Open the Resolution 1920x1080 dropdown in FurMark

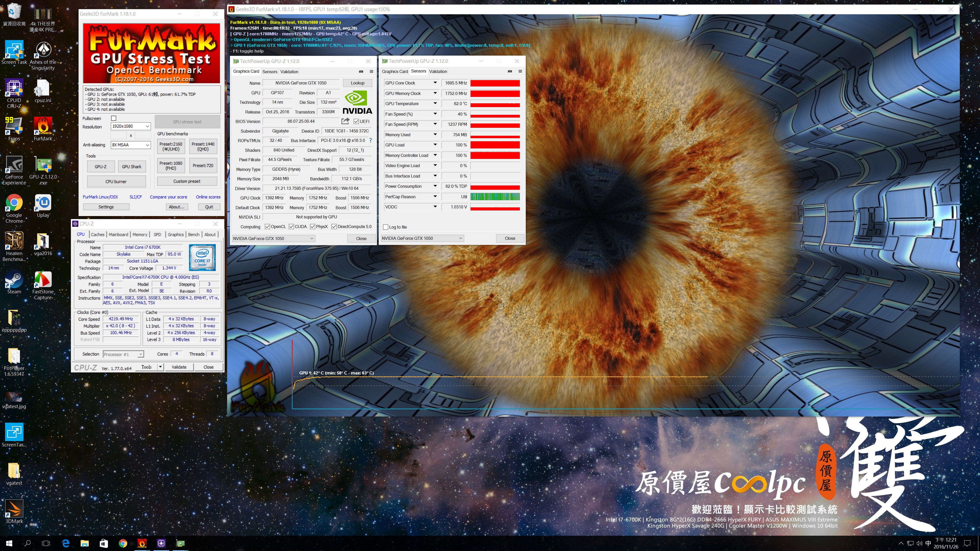130,126
